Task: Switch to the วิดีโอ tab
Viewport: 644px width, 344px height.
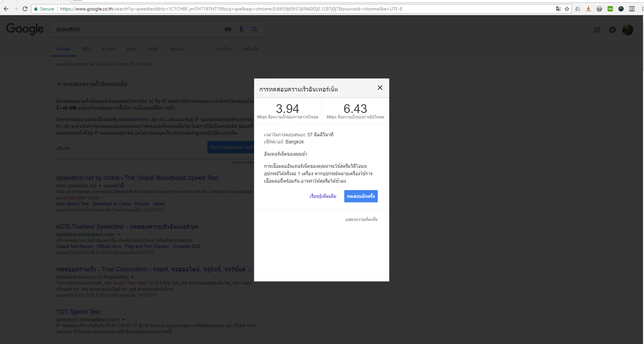Action: (86, 49)
